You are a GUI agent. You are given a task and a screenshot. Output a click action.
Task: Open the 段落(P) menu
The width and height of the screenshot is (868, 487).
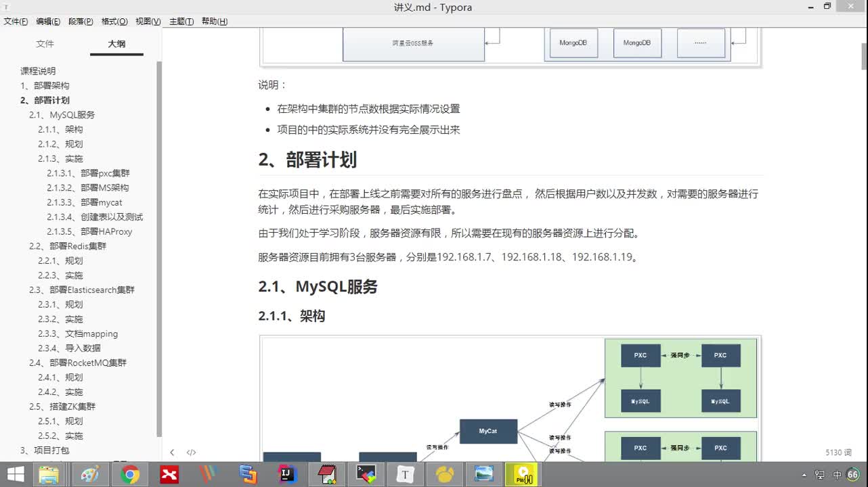tap(81, 22)
